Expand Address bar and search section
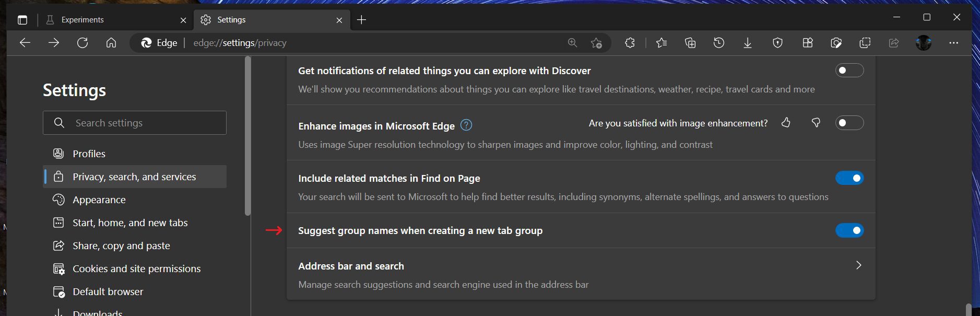 858,265
